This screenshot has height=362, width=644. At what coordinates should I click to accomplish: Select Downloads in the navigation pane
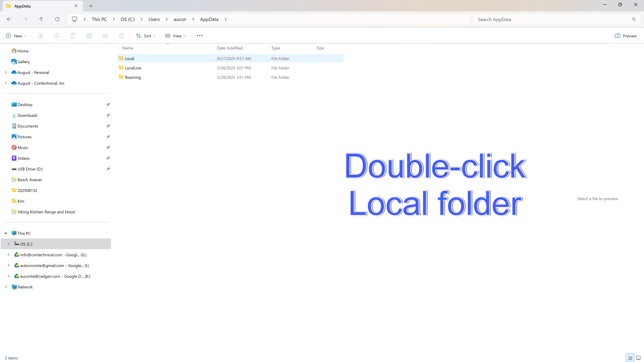pos(24,115)
